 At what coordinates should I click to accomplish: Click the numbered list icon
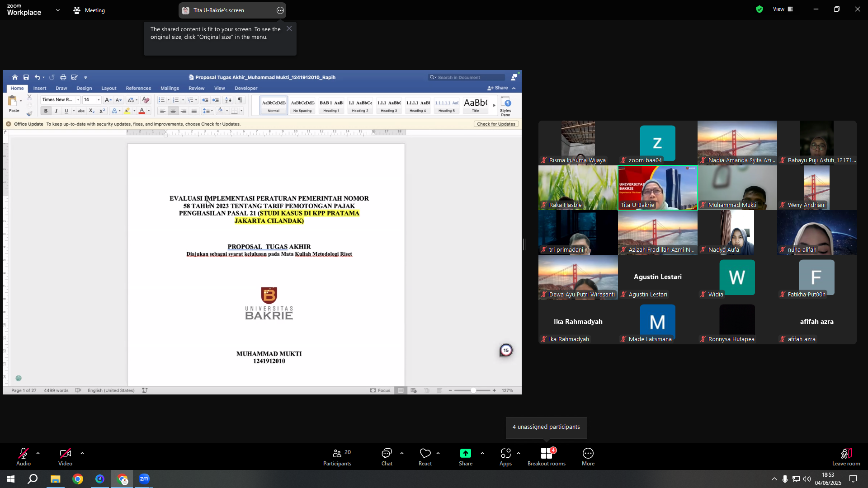click(x=176, y=100)
